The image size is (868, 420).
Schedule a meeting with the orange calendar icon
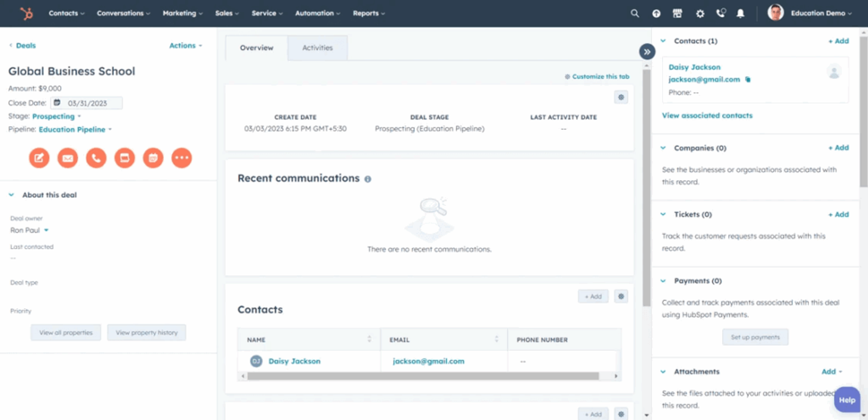(x=153, y=158)
